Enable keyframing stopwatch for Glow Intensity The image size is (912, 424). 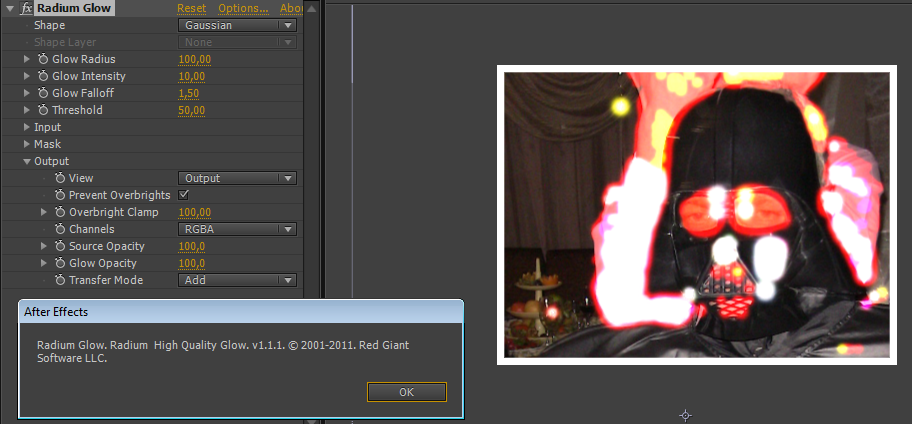[x=43, y=76]
